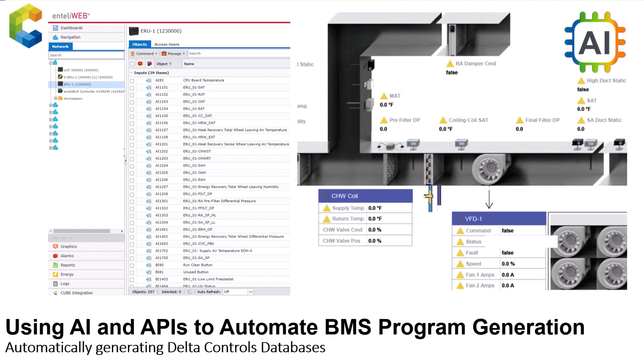The height and width of the screenshot is (363, 644).
Task: Collapse the top network tree node
Action: (51, 63)
